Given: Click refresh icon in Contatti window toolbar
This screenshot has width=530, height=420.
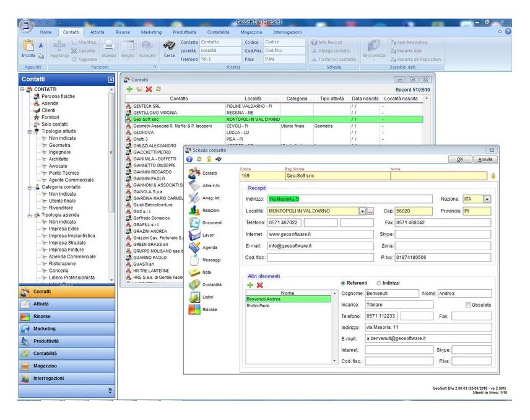Looking at the screenshot, I should 158,89.
